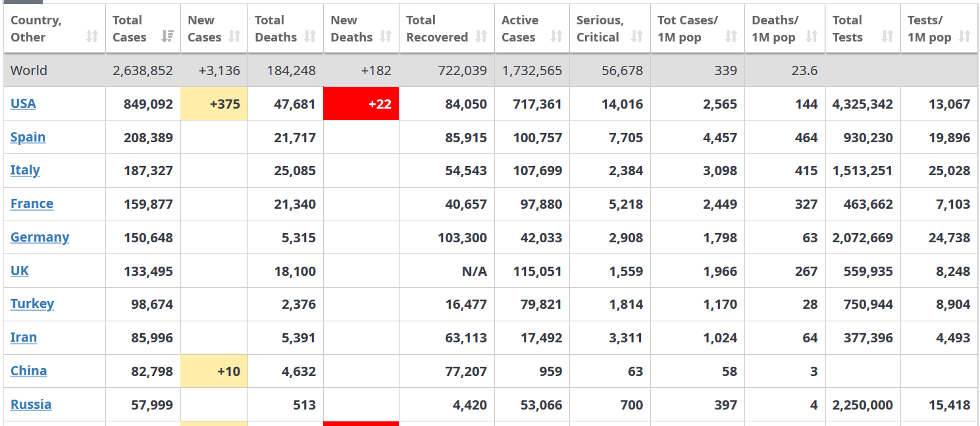Sort by Total Tests column arrows
This screenshot has height=426, width=980.
click(887, 37)
